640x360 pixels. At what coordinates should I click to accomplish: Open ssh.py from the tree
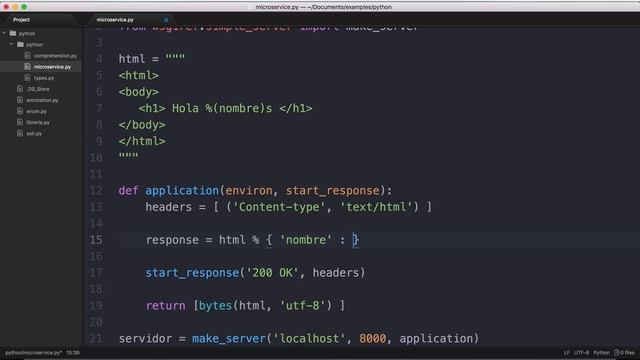click(x=34, y=133)
